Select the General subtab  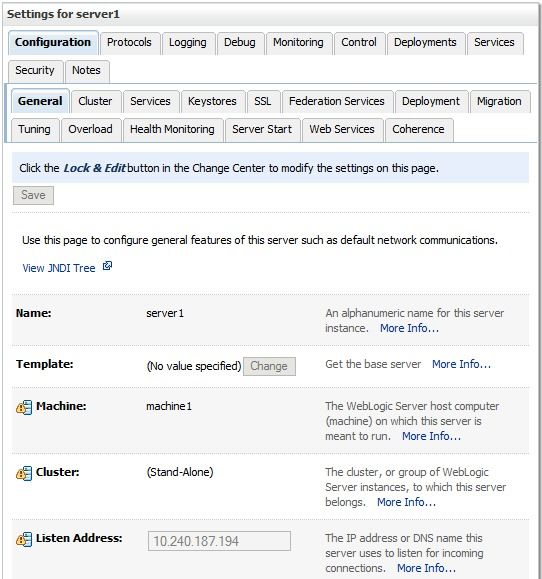(x=40, y=101)
